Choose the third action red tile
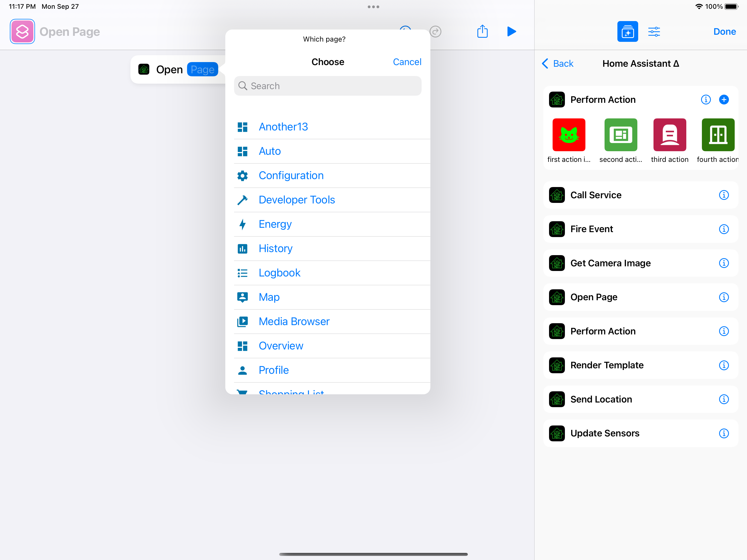Viewport: 747px width, 560px height. pos(669,135)
